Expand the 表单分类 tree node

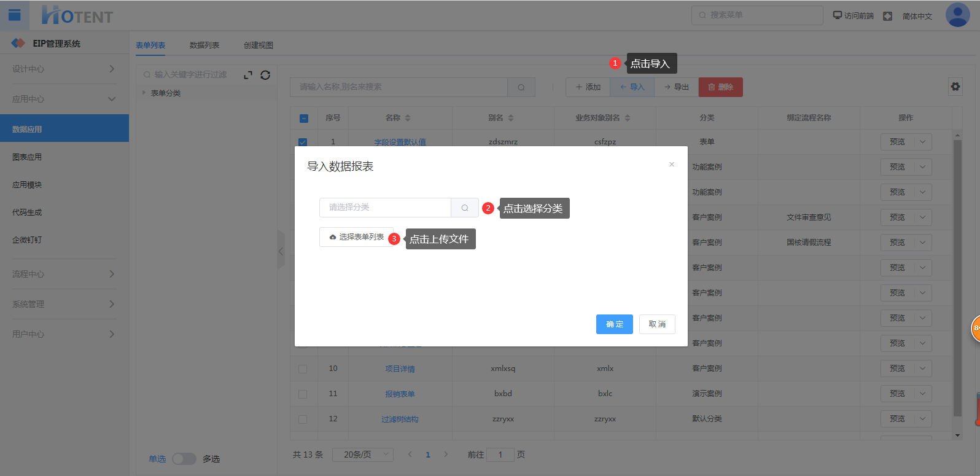click(x=144, y=93)
